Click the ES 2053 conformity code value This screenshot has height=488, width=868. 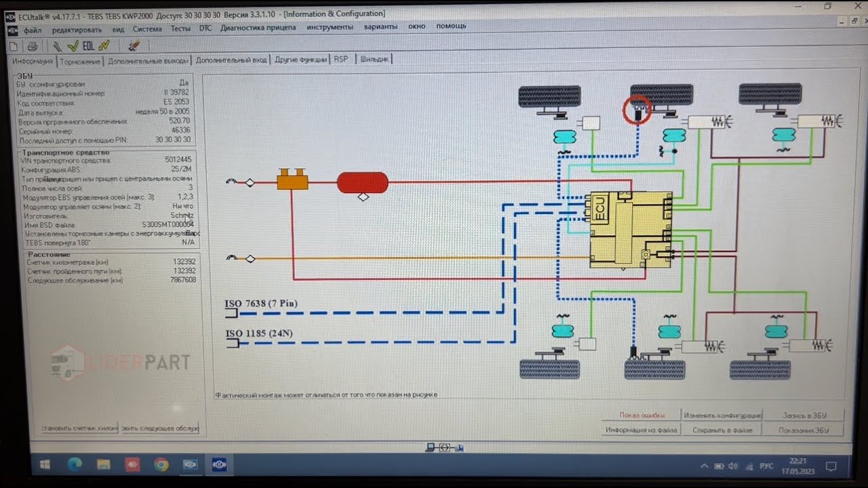point(176,102)
